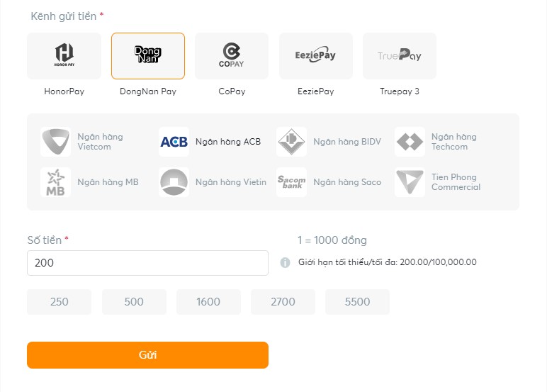The height and width of the screenshot is (392, 547).
Task: Choose the 250 quick amount
Action: coord(60,302)
